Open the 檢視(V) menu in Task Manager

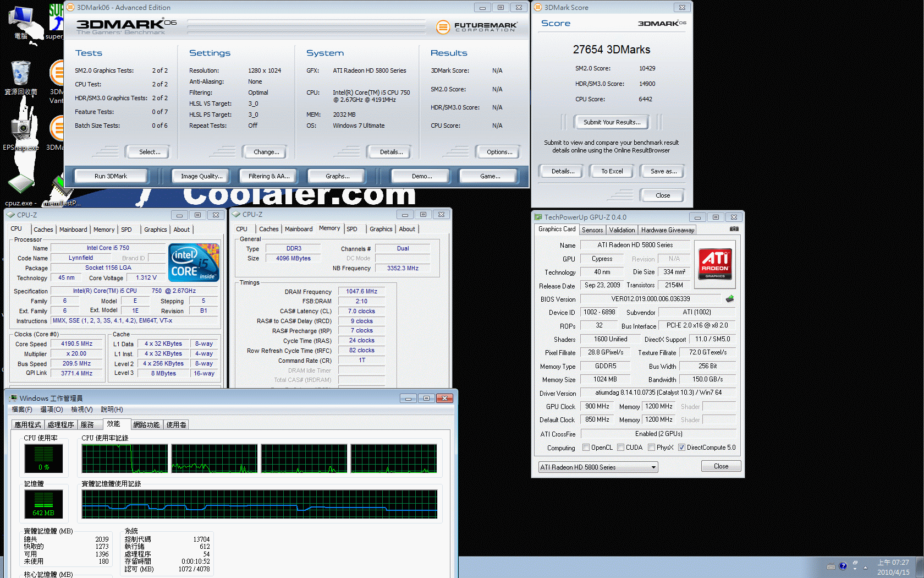pos(81,410)
